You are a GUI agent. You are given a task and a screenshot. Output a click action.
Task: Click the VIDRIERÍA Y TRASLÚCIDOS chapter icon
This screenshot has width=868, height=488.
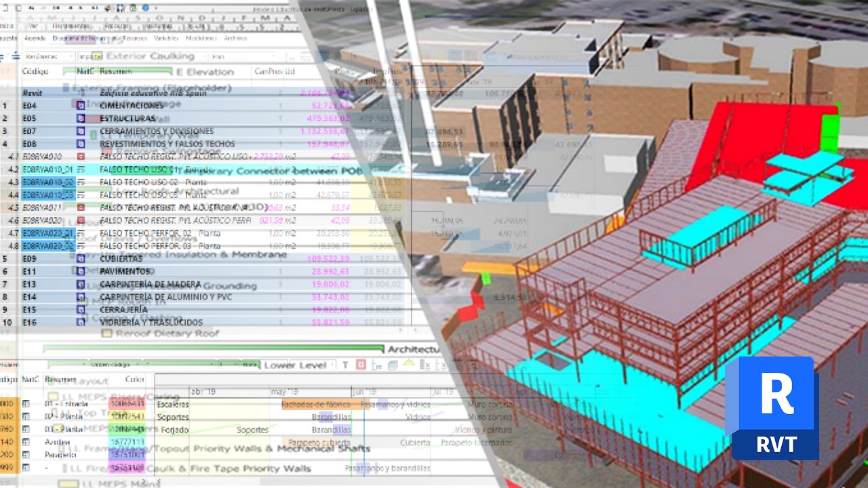point(81,323)
